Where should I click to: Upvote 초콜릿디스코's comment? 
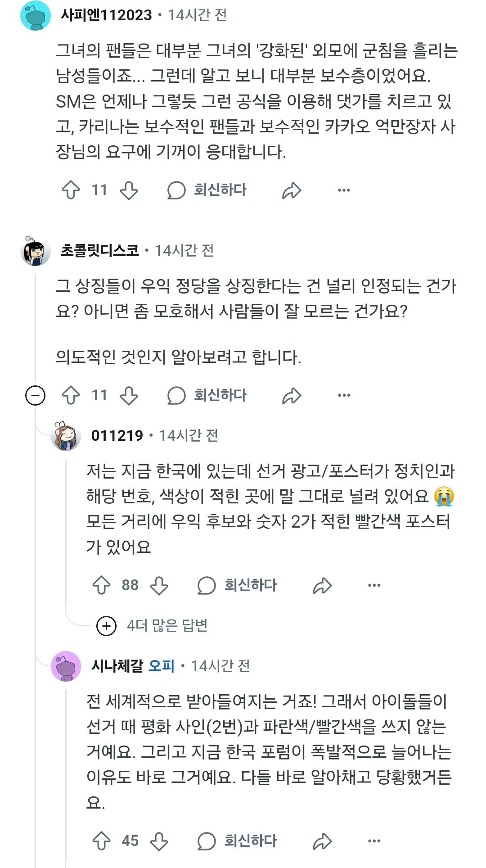(71, 395)
